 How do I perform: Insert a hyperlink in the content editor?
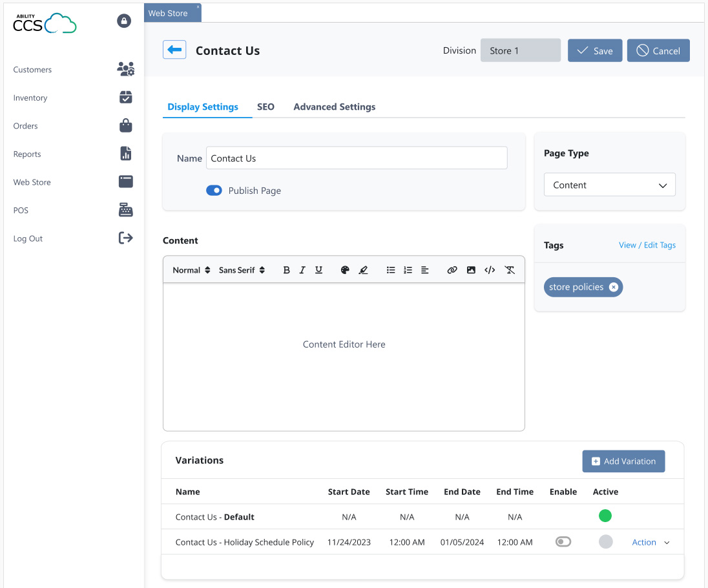(452, 269)
